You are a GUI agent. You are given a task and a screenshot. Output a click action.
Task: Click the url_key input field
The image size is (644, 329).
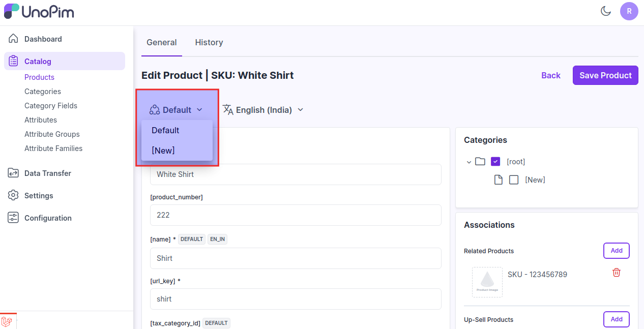[296, 299]
